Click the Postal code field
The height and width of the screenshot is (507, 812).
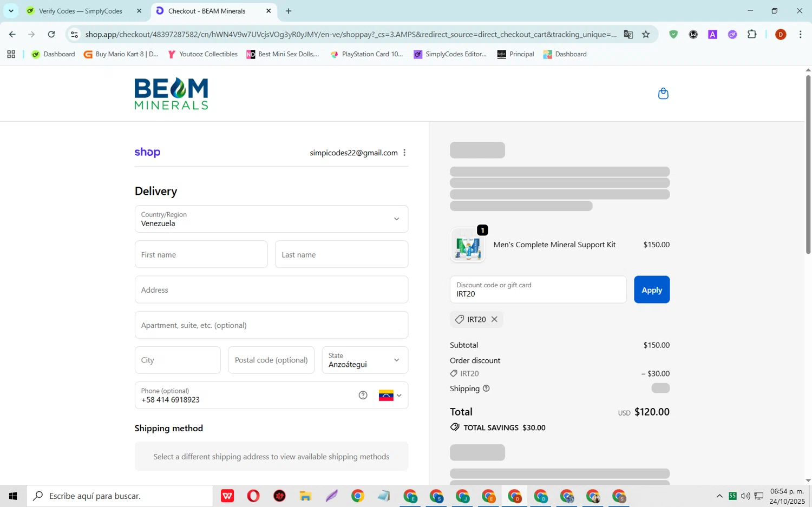tap(271, 360)
